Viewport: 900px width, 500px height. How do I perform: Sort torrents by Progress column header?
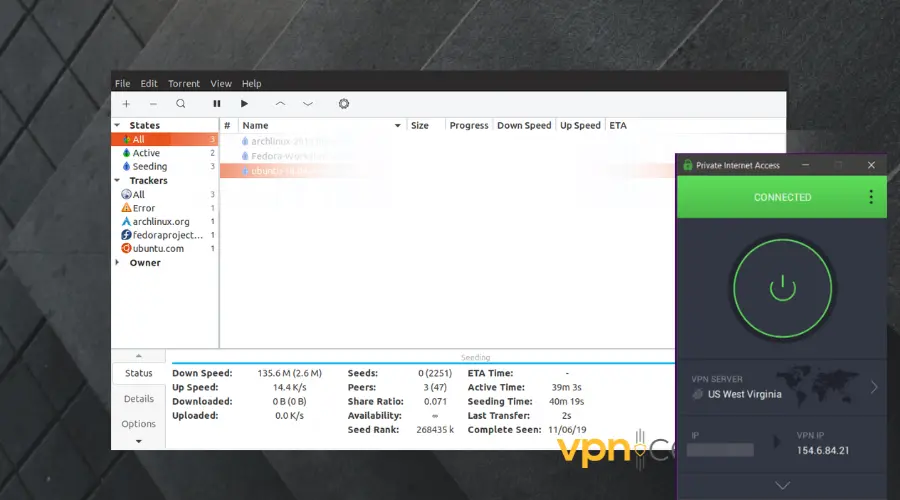[x=468, y=126]
